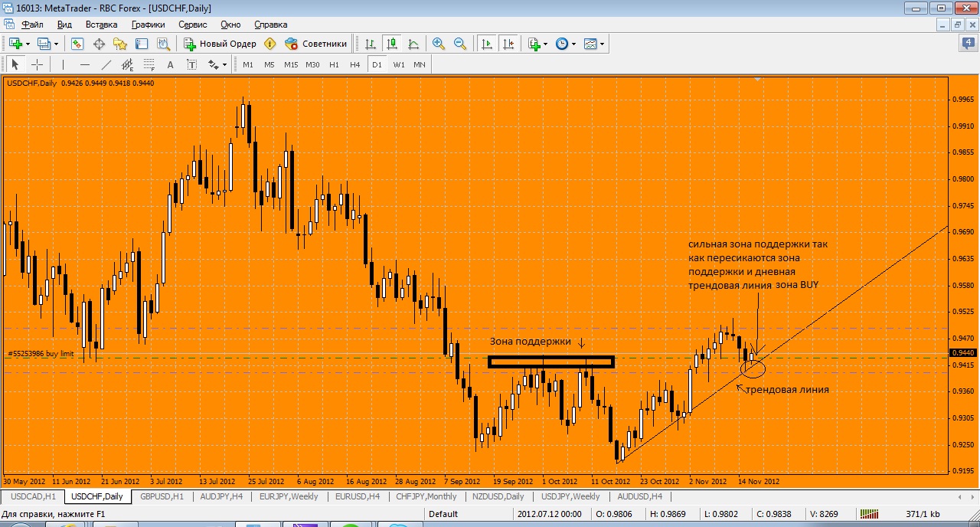
Task: Switch to M15 timeframe
Action: pyautogui.click(x=291, y=65)
